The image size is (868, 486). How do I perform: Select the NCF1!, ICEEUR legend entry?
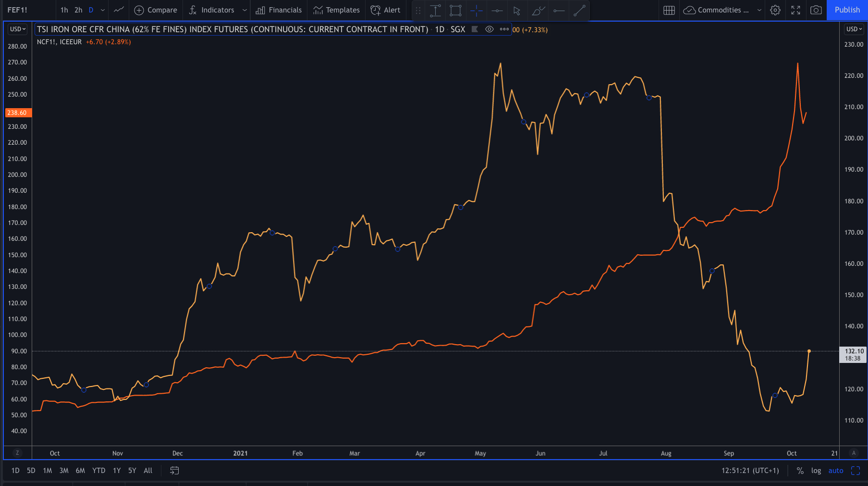(59, 42)
